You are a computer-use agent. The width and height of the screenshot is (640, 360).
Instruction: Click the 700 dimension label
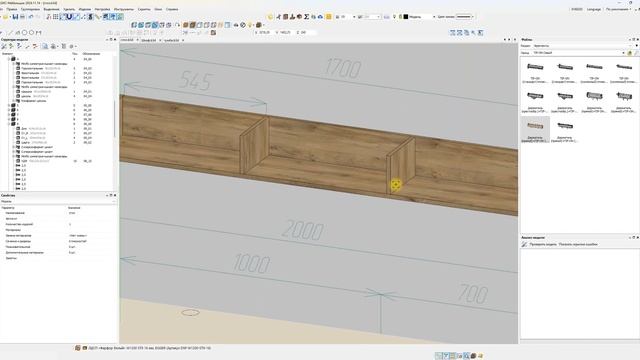[x=472, y=293]
